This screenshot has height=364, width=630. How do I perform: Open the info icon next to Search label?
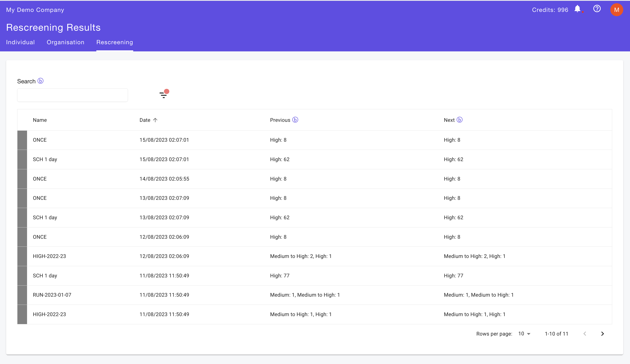click(40, 81)
